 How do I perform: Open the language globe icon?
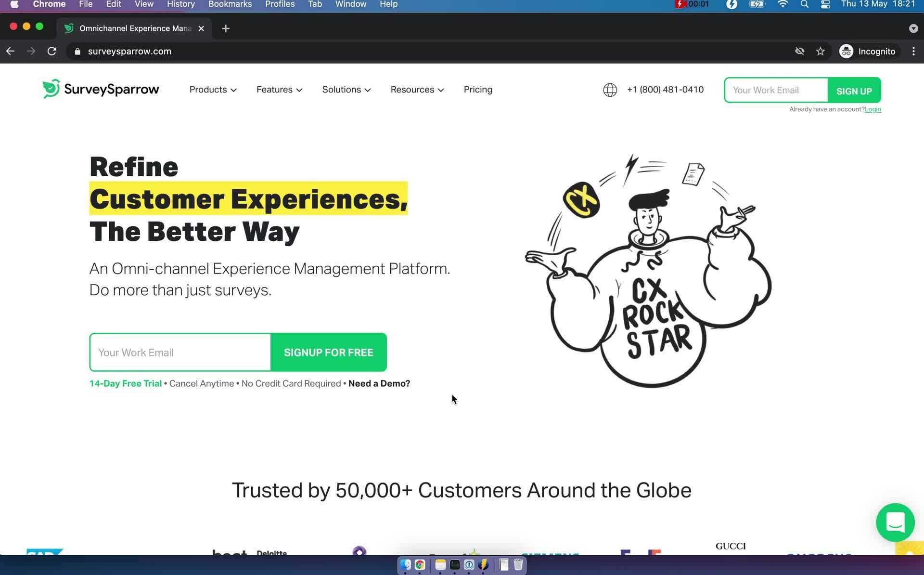point(610,90)
